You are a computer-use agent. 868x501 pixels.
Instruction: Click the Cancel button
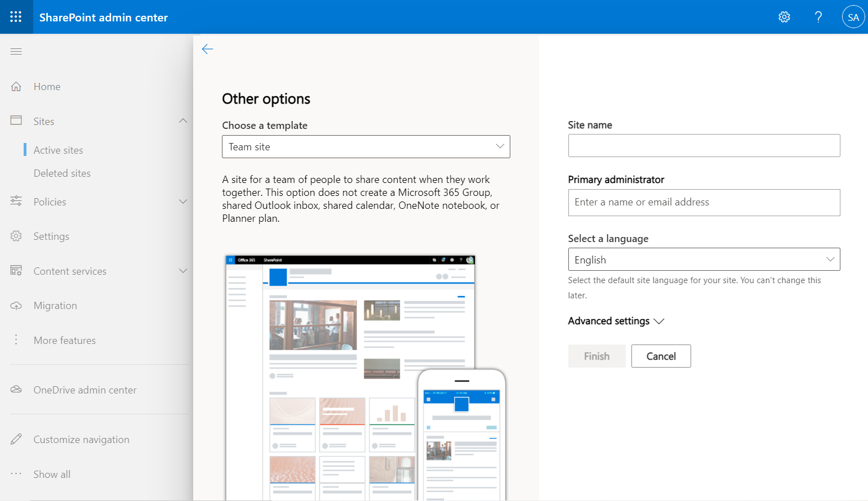pos(661,356)
